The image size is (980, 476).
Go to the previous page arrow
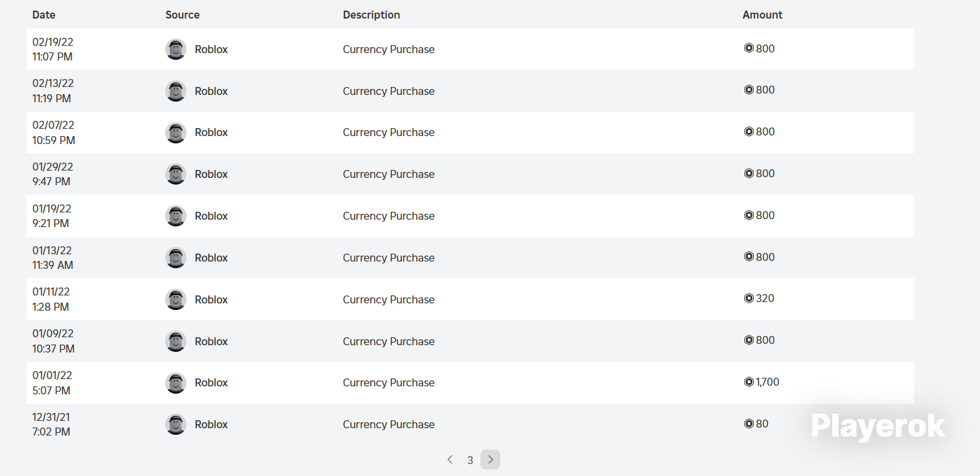click(450, 459)
